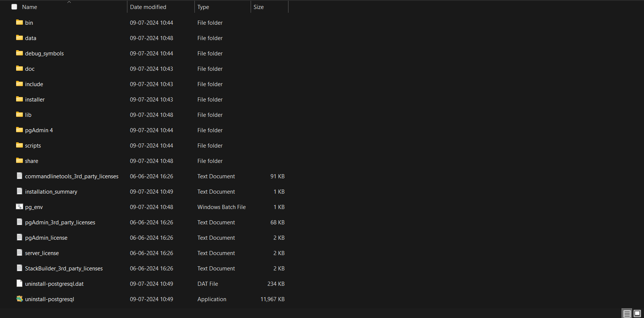644x318 pixels.
Task: Click the 234 KB size value
Action: (x=276, y=284)
